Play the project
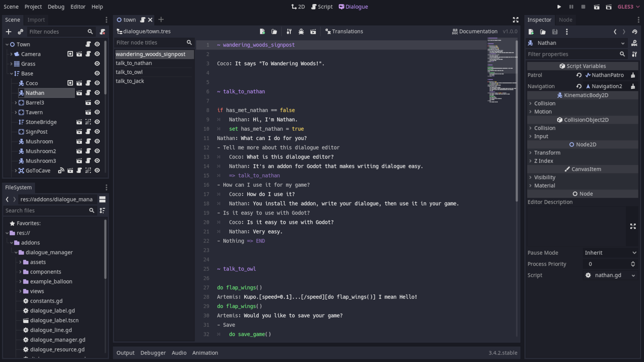Image resolution: width=644 pixels, height=362 pixels. 559,6
